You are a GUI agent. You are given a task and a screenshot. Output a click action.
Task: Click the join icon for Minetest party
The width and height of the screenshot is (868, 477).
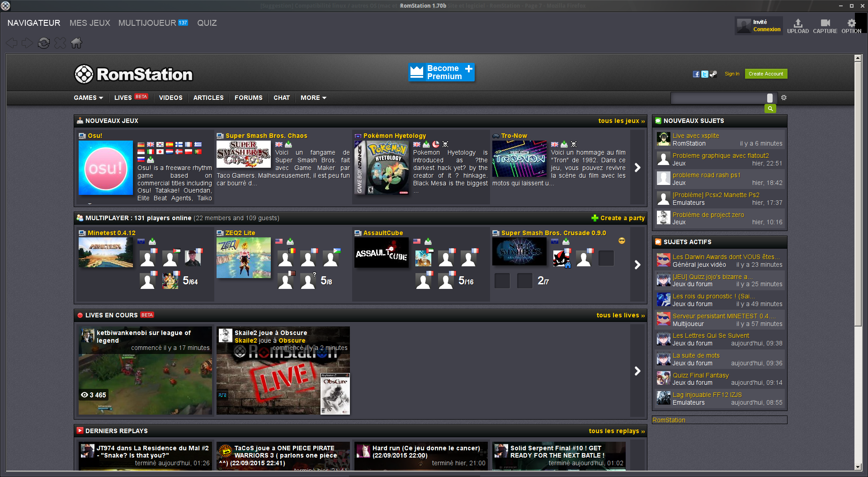tap(152, 241)
